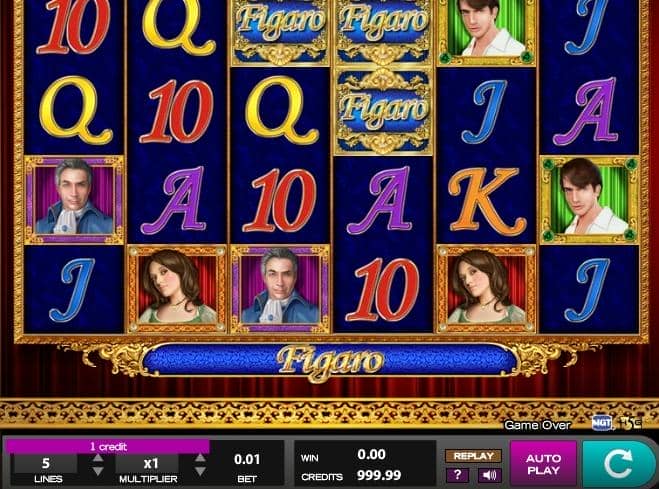659x489 pixels.
Task: Open help with the question mark icon
Action: pyautogui.click(x=457, y=475)
